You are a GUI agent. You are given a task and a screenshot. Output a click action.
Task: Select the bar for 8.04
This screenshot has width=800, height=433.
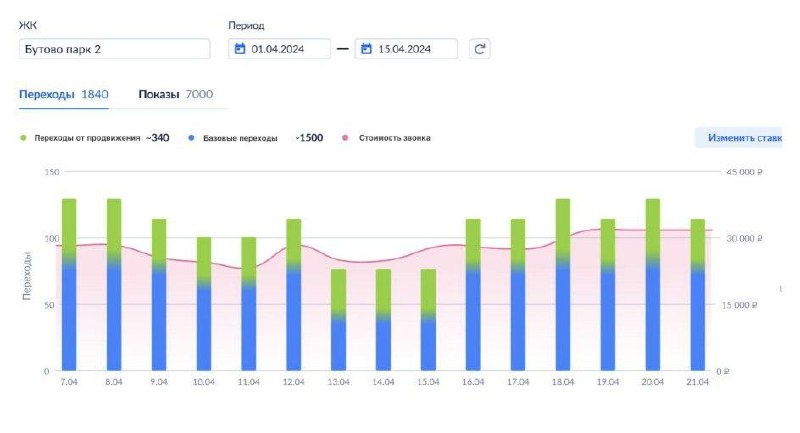(114, 285)
